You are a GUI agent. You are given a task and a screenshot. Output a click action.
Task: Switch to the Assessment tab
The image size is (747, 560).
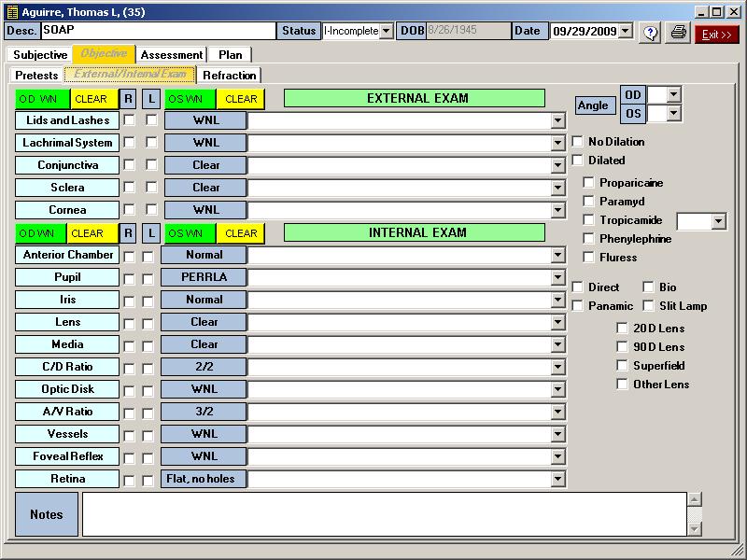[171, 55]
